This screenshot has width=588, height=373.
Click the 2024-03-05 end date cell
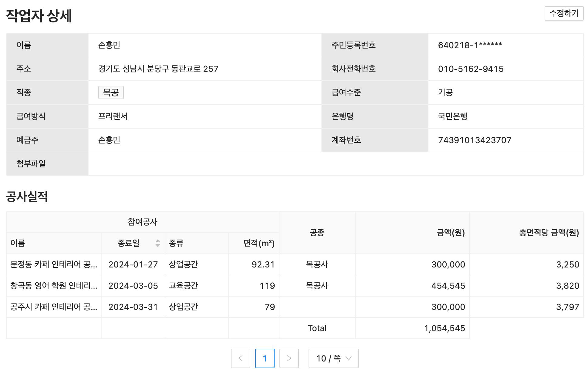click(x=133, y=286)
